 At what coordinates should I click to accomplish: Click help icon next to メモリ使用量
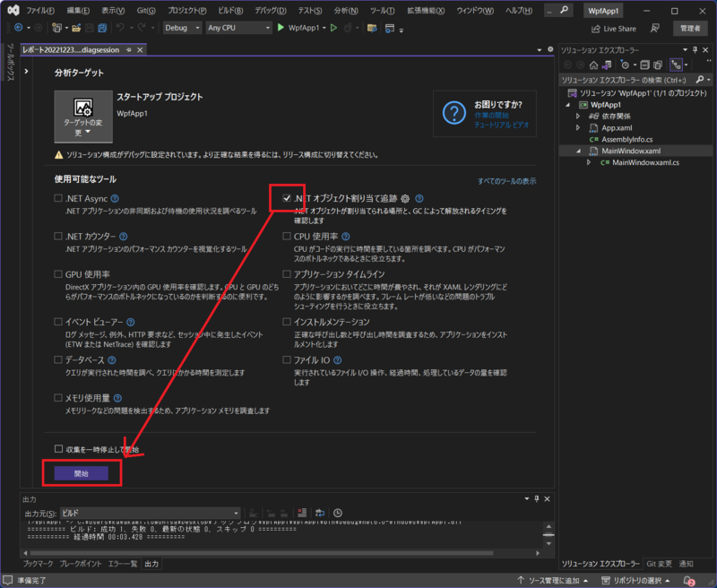pos(117,398)
